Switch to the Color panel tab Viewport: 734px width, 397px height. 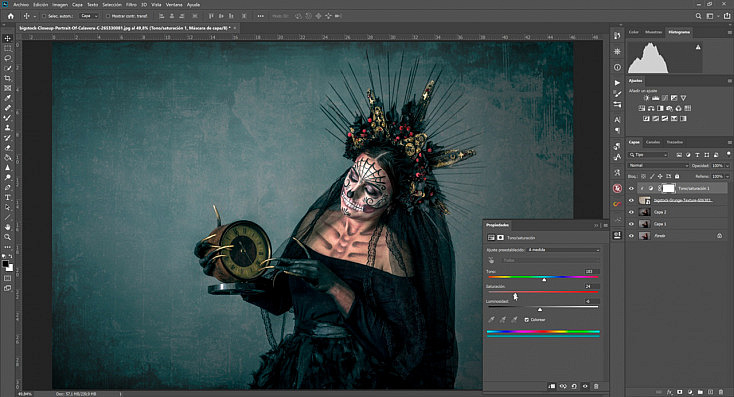coord(633,32)
